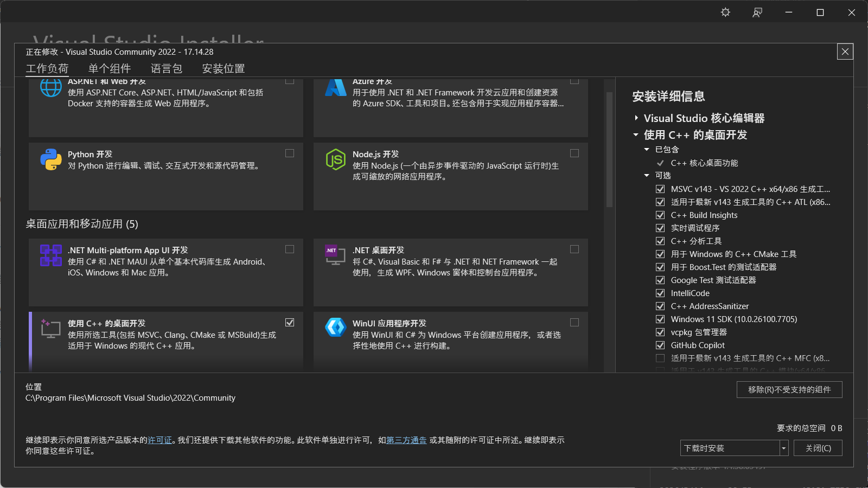868x488 pixels.
Task: Click the 桌面应用和移动应用 (5) heading
Action: (82, 224)
